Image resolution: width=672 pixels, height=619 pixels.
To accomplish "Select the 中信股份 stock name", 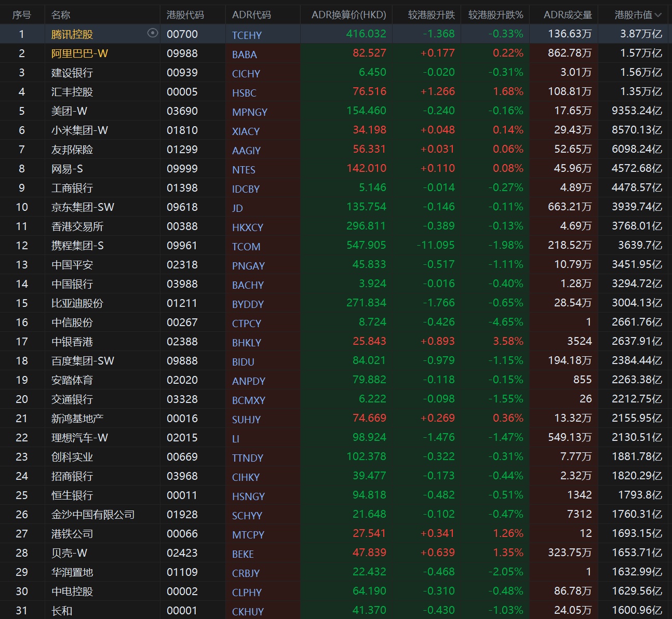I will [72, 322].
